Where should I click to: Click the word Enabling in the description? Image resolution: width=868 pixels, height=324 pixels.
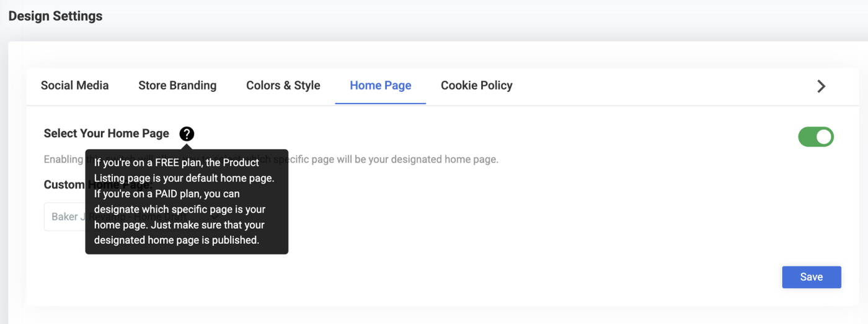(x=63, y=160)
